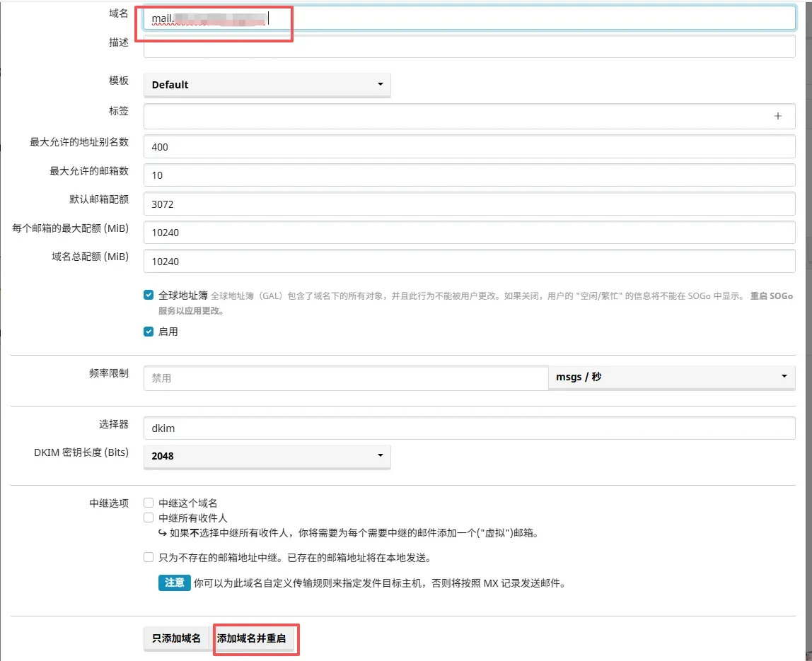Focus the 每个邮箱的最大配额 (MiB) input
Screen dimensions: 812x661
coord(469,233)
